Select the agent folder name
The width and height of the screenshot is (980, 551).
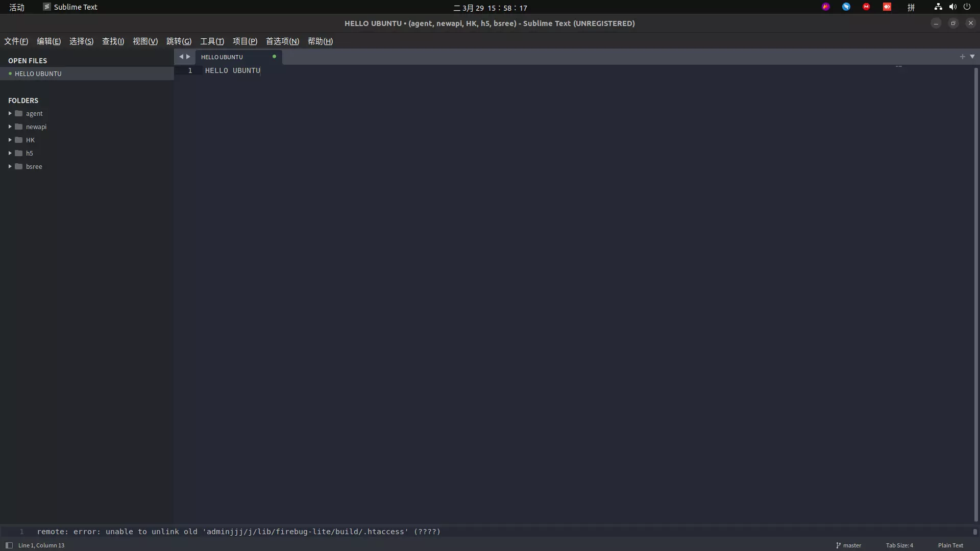coord(34,114)
